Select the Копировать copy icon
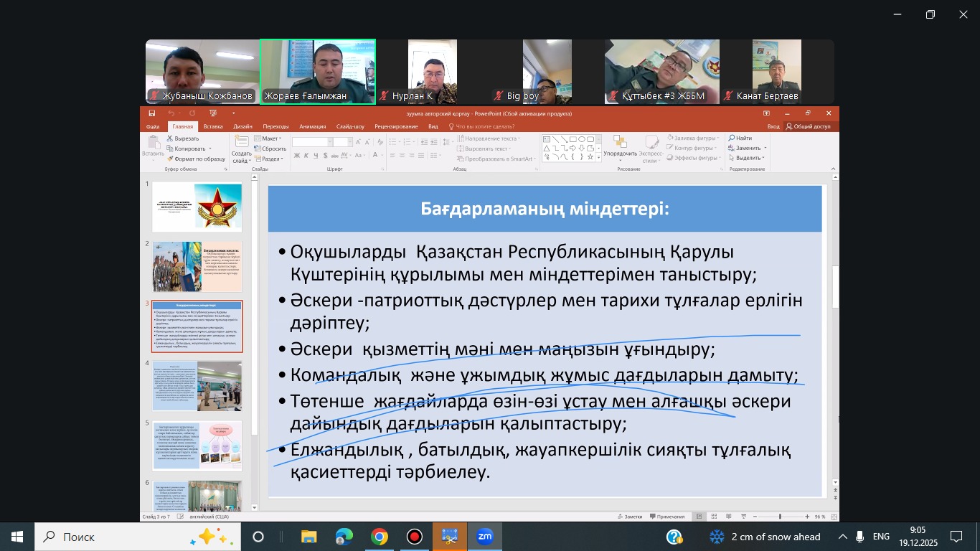Viewport: 980px width, 551px height. pyautogui.click(x=169, y=147)
